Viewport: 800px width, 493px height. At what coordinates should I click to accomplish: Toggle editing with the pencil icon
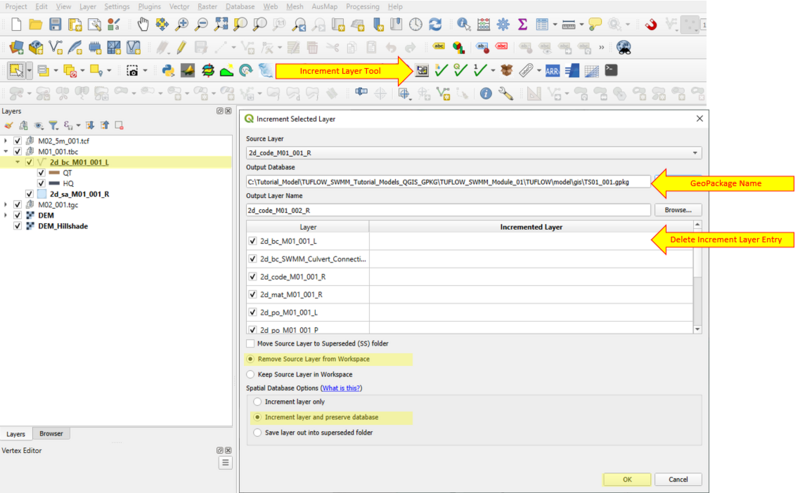182,47
